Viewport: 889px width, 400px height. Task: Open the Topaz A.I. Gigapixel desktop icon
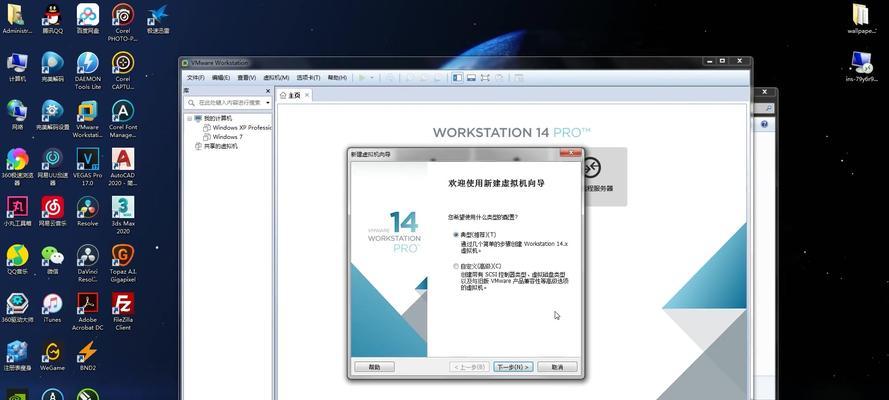tap(122, 263)
